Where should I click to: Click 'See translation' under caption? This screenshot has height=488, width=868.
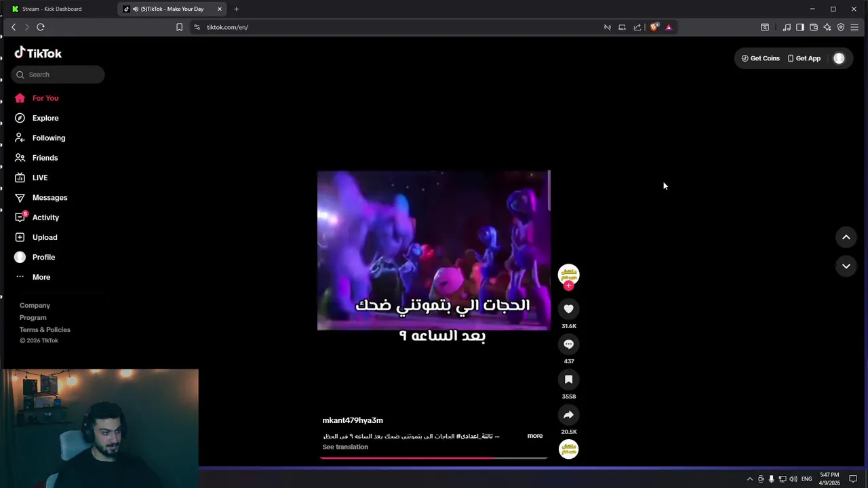(x=345, y=447)
